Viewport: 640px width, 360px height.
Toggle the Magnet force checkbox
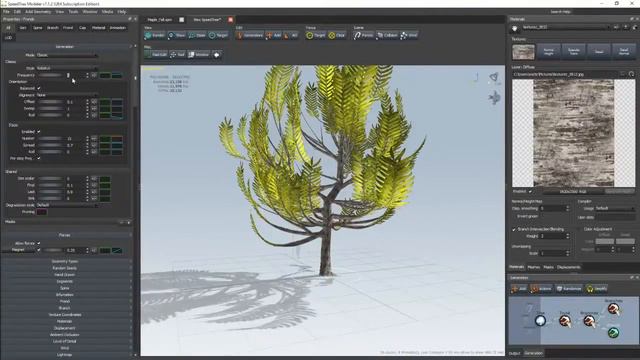[39, 250]
